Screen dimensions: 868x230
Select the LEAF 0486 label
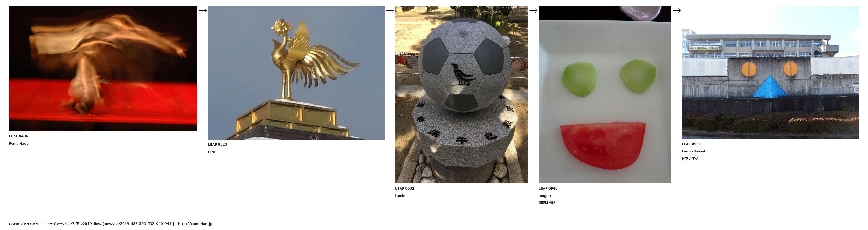tap(18, 136)
